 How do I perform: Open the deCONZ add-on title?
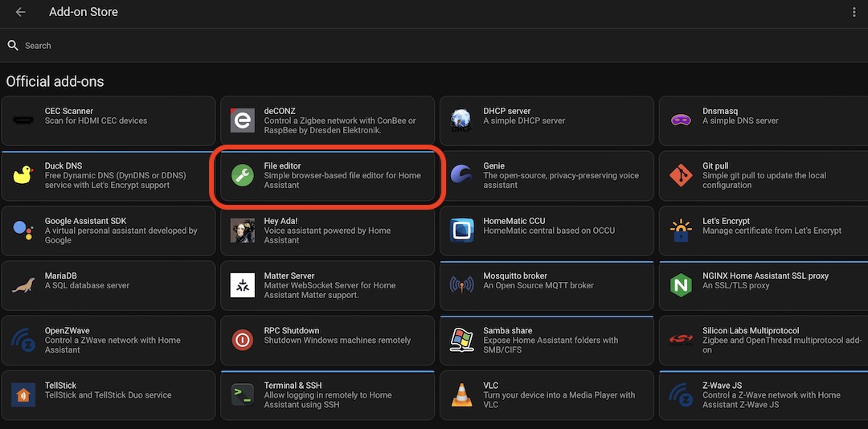(280, 111)
